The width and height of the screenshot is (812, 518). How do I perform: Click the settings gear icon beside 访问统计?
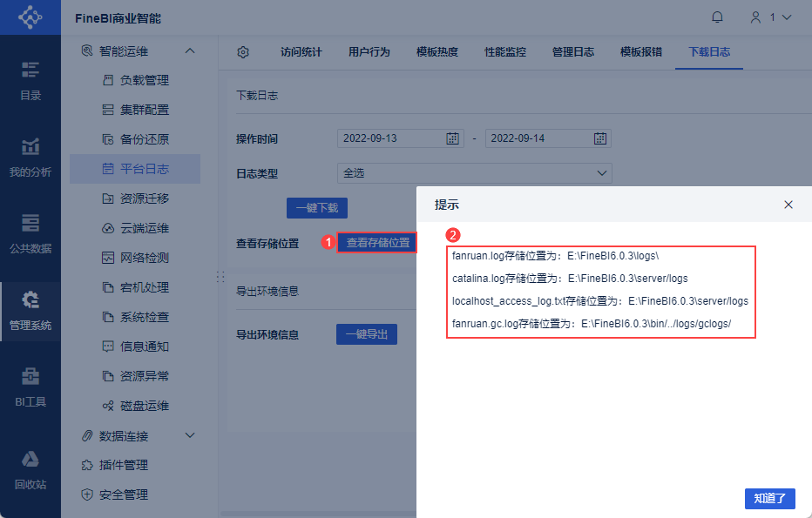pyautogui.click(x=243, y=52)
